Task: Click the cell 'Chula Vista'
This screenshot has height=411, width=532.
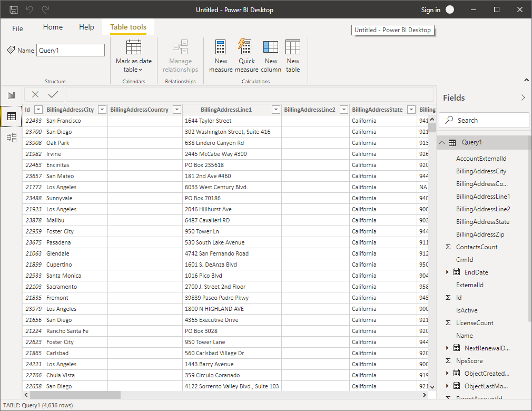Action: pyautogui.click(x=76, y=375)
